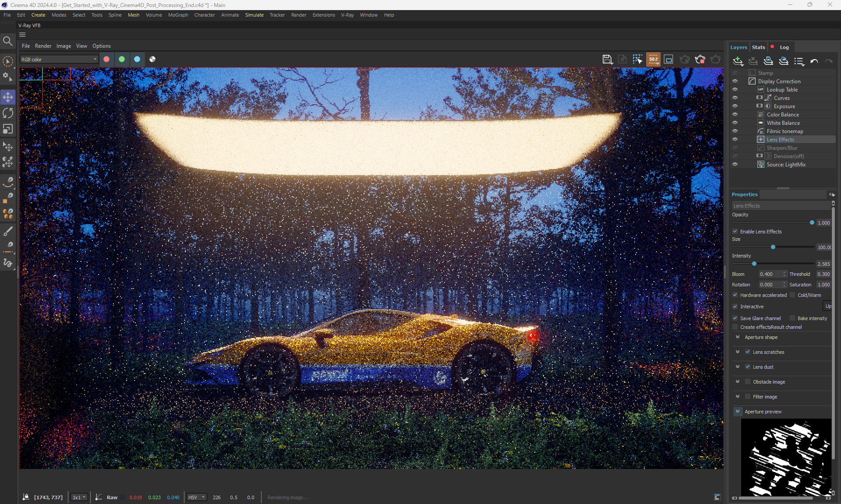Switch to the Stats tab
841x504 pixels.
758,47
